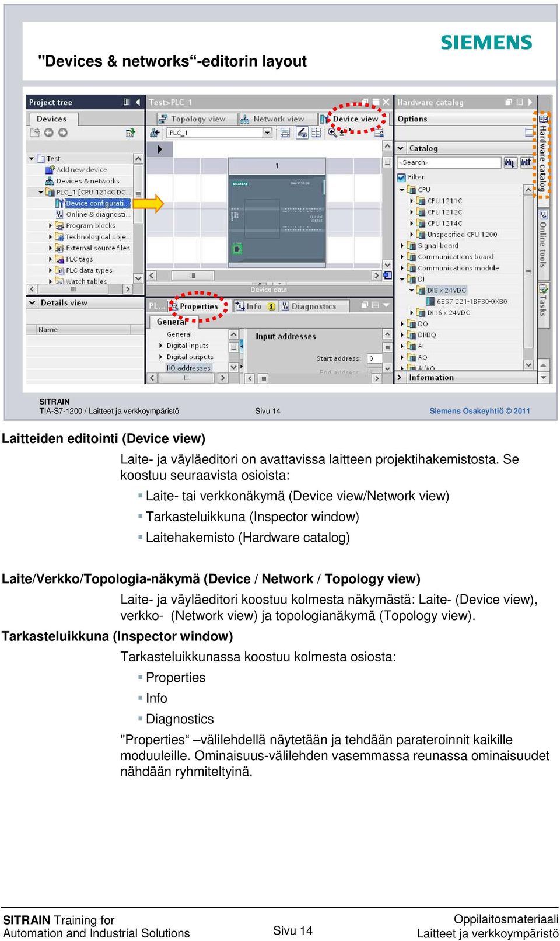Expand Communications board folder
This screenshot has height=941, width=560.
coord(402,257)
